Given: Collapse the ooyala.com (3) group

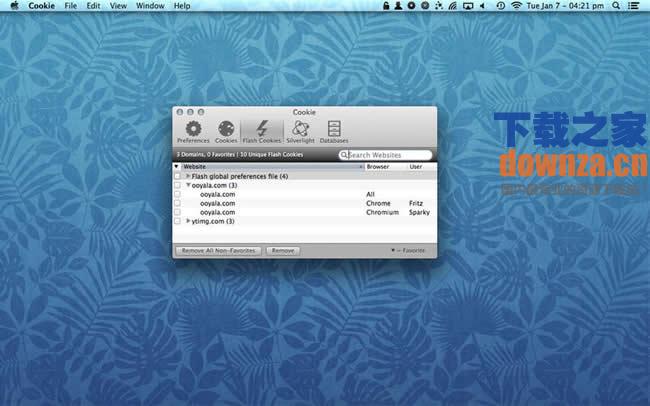Looking at the screenshot, I should [x=188, y=185].
